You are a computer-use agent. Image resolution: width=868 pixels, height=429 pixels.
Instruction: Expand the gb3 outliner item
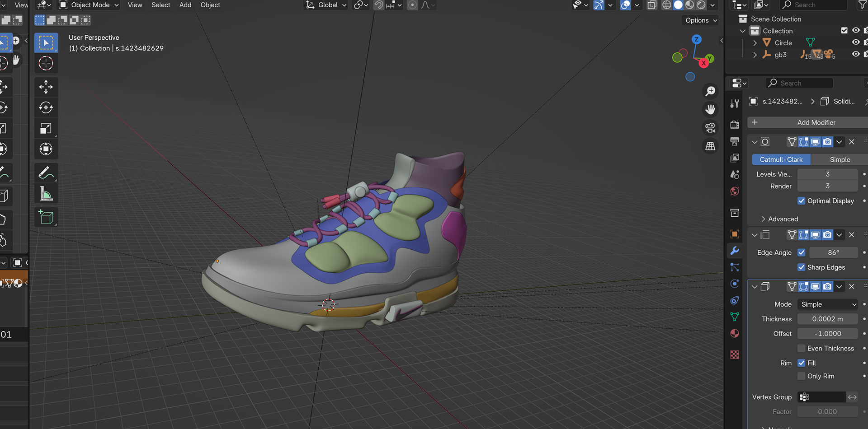[x=755, y=55]
